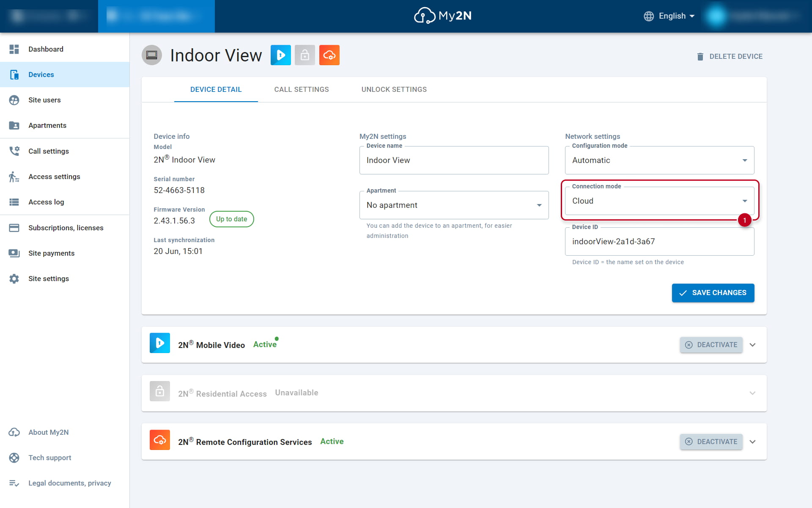Click the Remote Configuration Services Active status
Screen dimensions: 812x508
click(x=332, y=441)
